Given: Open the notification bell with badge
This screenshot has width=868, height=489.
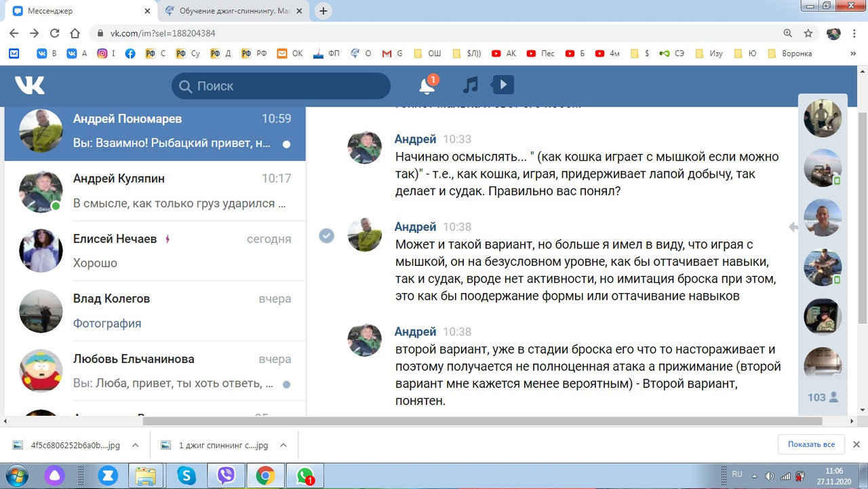Looking at the screenshot, I should pyautogui.click(x=427, y=85).
